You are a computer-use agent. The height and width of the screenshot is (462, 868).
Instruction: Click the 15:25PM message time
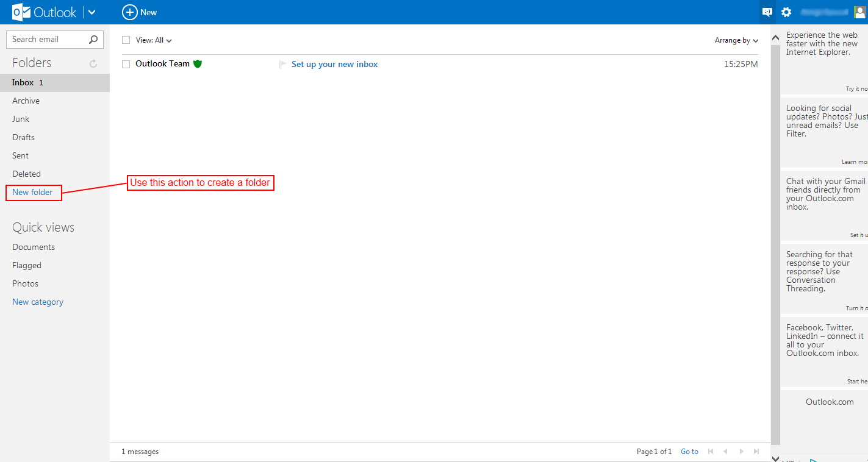[x=741, y=64]
